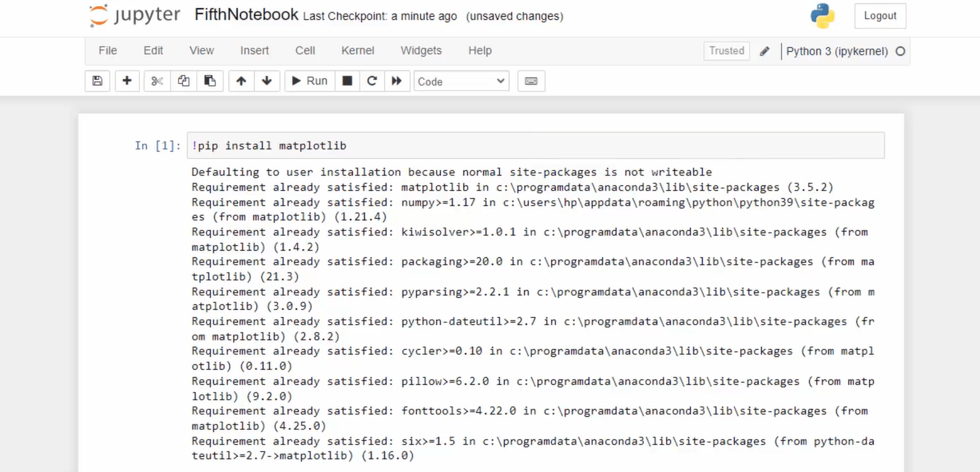
Task: Click the Logout button
Action: click(x=879, y=15)
